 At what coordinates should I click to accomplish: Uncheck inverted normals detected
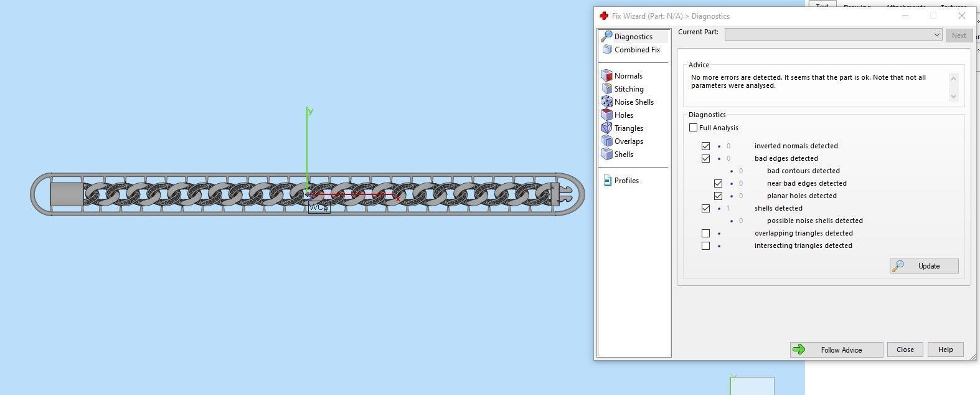[x=705, y=146]
